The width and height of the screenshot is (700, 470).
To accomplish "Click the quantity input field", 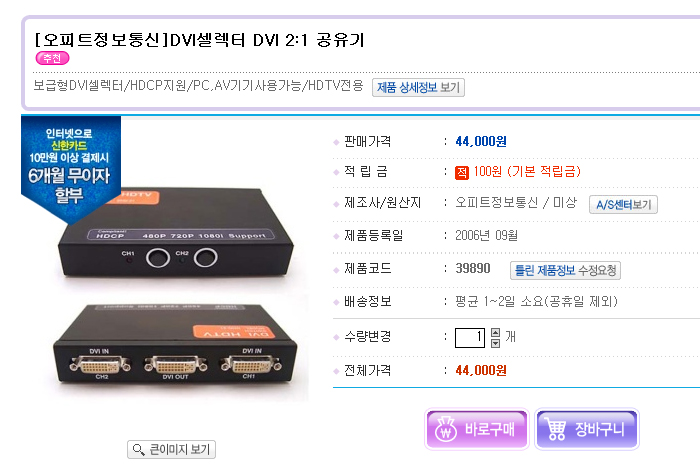I will (x=469, y=337).
